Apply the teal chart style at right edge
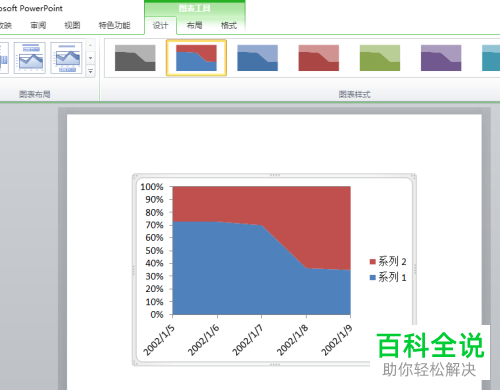This screenshot has height=390, width=500. [x=491, y=58]
